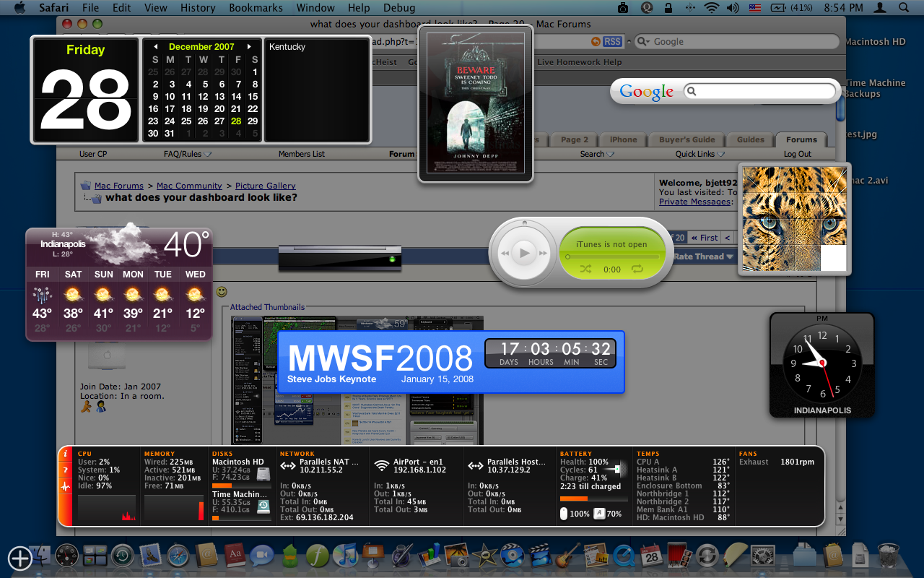Click the iStat CPU usage graph
Screen dimensions: 924x578
(107, 508)
